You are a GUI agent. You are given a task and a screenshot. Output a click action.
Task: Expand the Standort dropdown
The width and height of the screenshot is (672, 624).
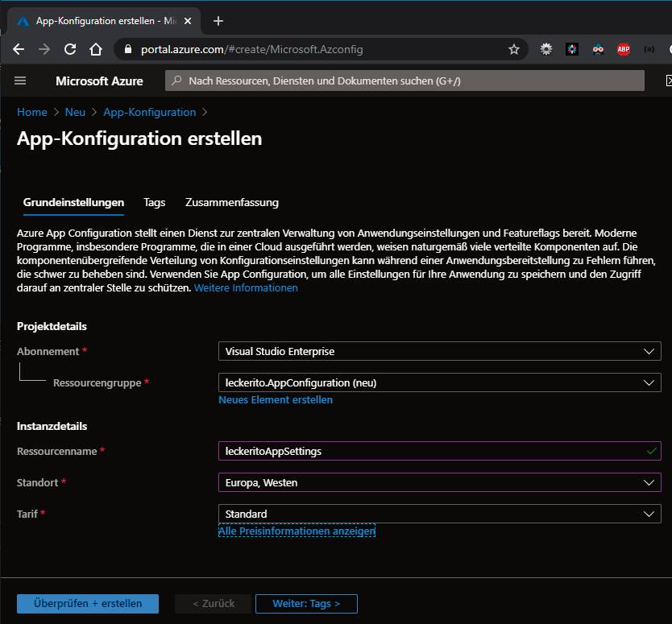point(440,482)
